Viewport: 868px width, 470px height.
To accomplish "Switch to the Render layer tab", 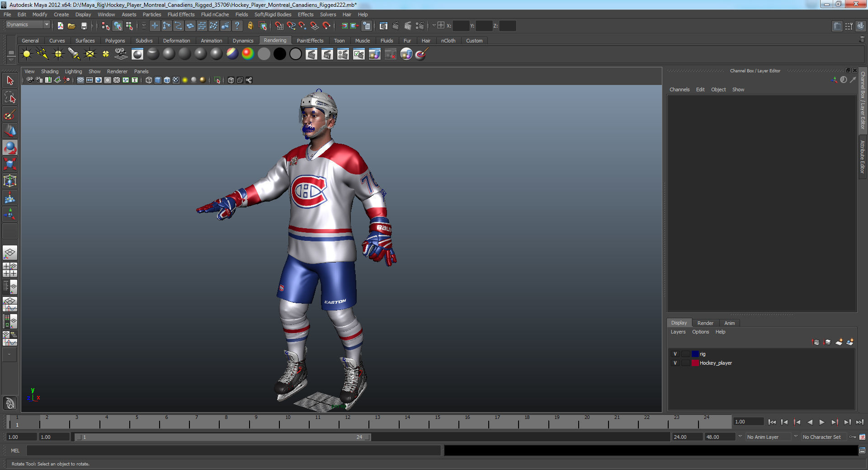I will (x=705, y=323).
